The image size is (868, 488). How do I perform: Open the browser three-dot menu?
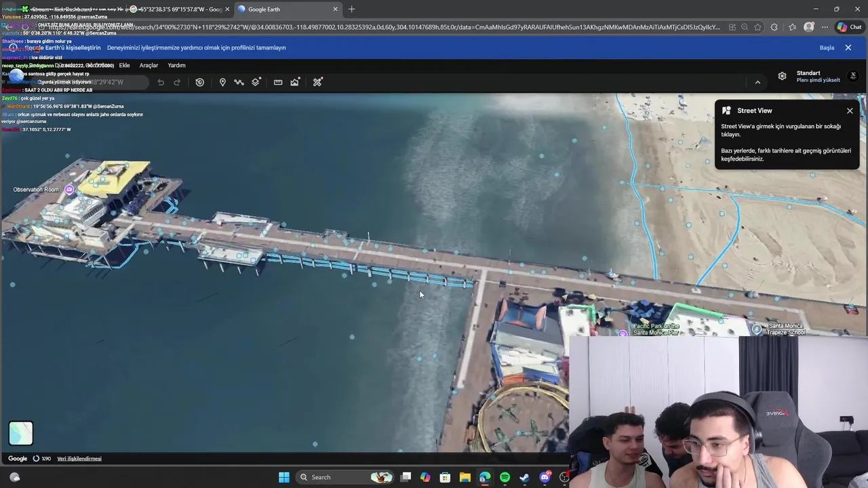click(x=825, y=27)
